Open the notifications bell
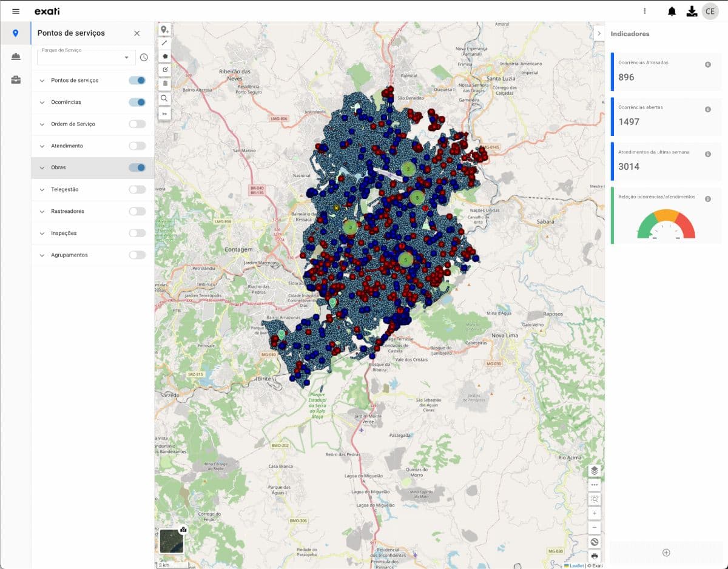 pyautogui.click(x=672, y=12)
